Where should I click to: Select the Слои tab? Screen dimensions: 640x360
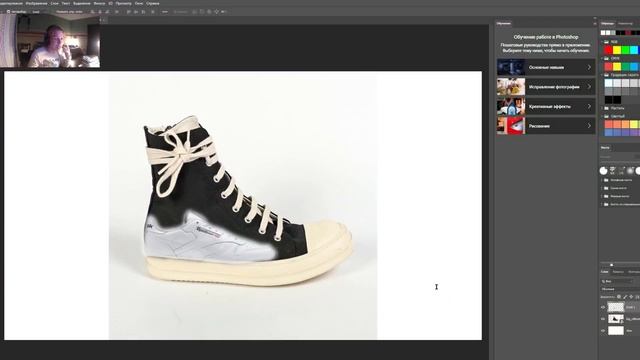(x=604, y=272)
